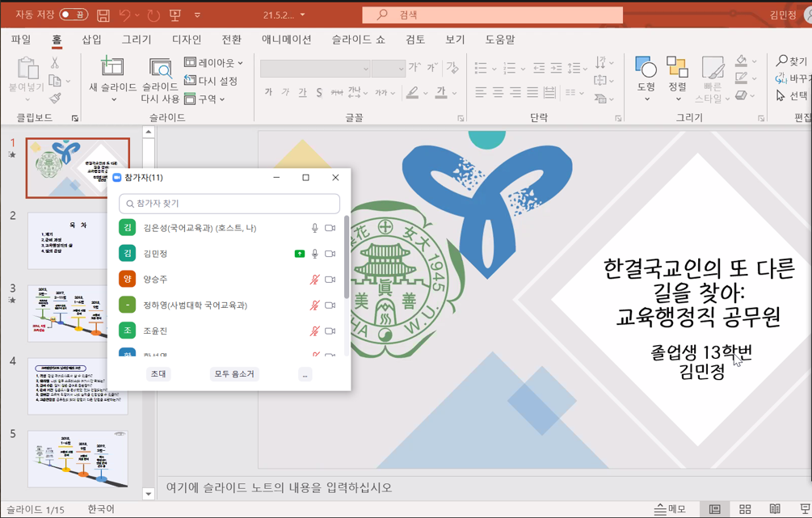
Task: Click the Redo icon in quick access toolbar
Action: click(x=154, y=15)
